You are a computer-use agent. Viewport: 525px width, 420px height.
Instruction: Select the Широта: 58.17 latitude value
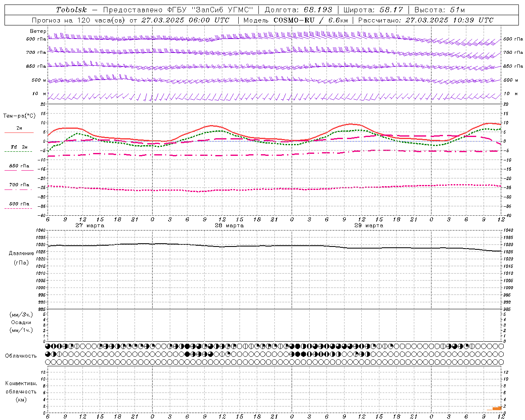pos(373,10)
